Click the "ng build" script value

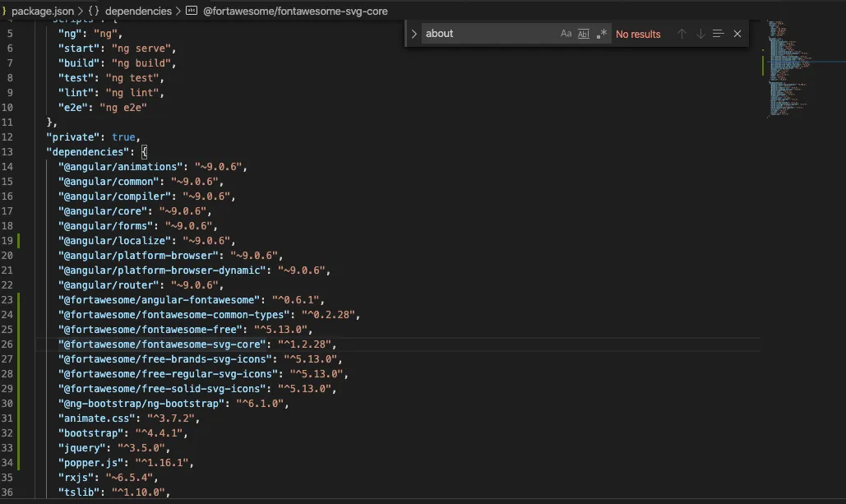pos(141,62)
